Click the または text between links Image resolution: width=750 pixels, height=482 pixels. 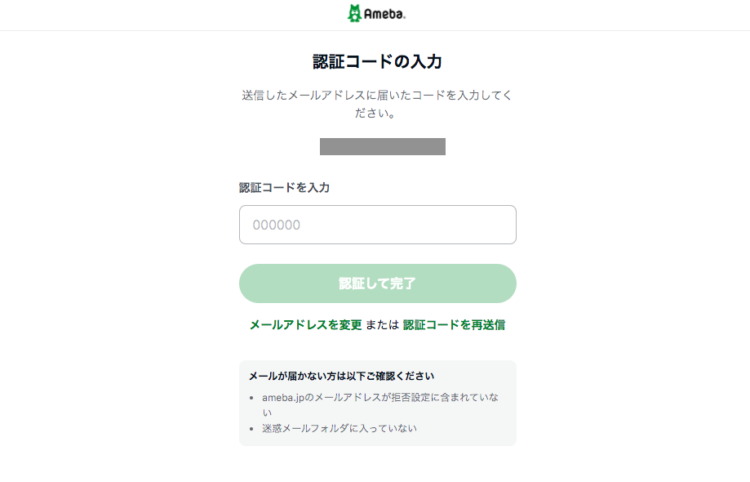(x=382, y=325)
